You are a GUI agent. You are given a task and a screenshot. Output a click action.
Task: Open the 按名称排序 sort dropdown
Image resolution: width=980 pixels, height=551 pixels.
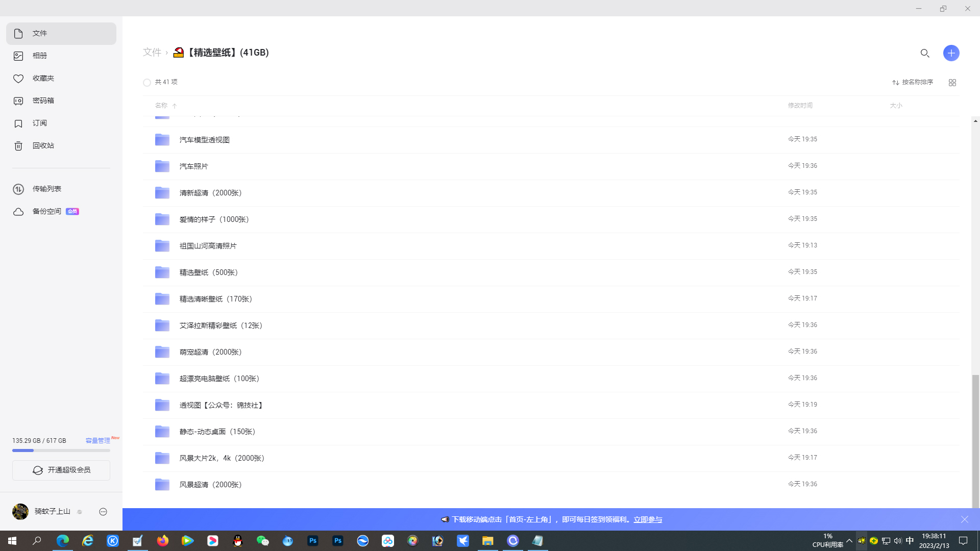pyautogui.click(x=913, y=82)
